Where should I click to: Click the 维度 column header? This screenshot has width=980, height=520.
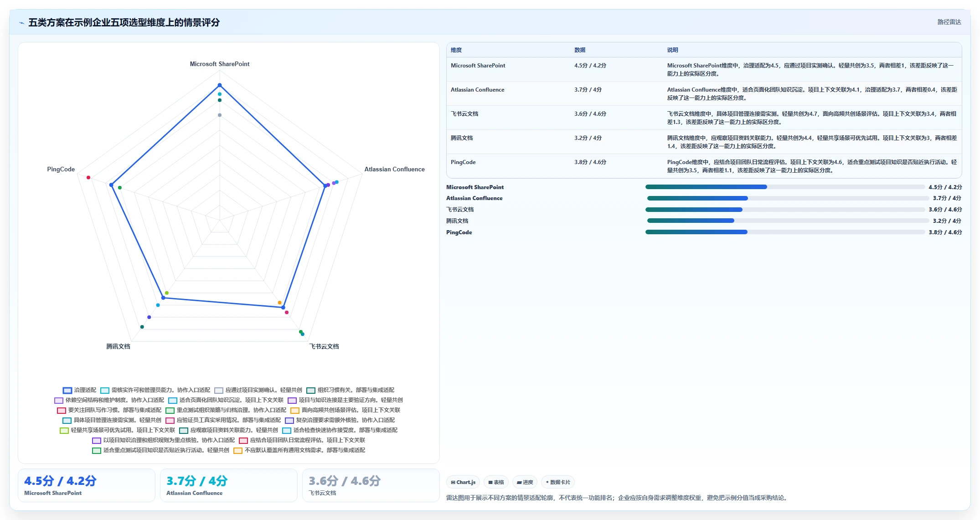coord(456,50)
